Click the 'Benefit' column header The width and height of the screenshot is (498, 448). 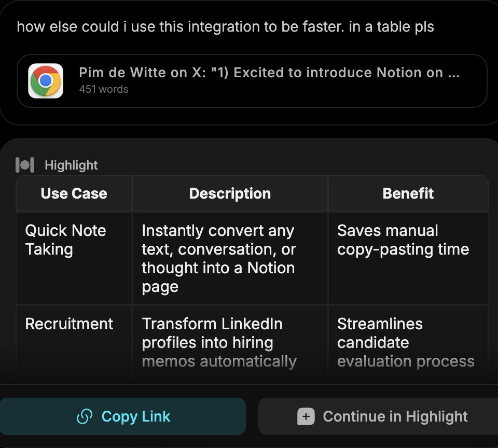[408, 193]
